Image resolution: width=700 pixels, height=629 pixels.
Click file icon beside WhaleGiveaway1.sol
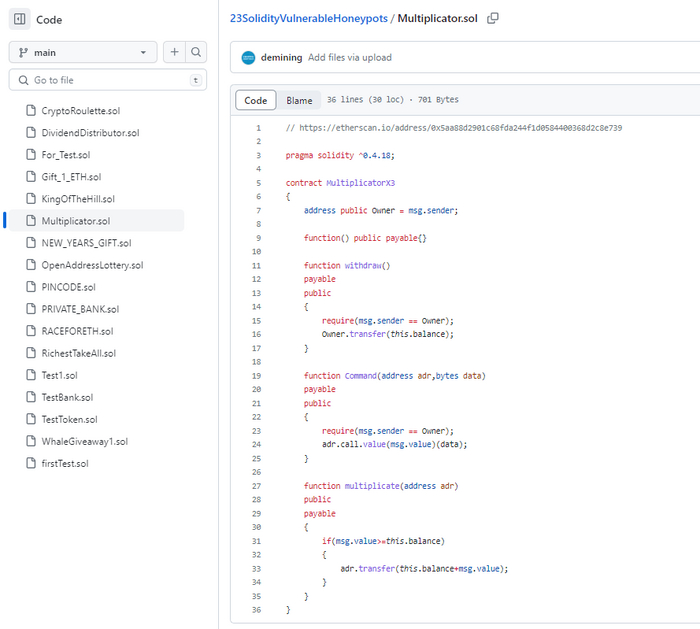coord(31,441)
